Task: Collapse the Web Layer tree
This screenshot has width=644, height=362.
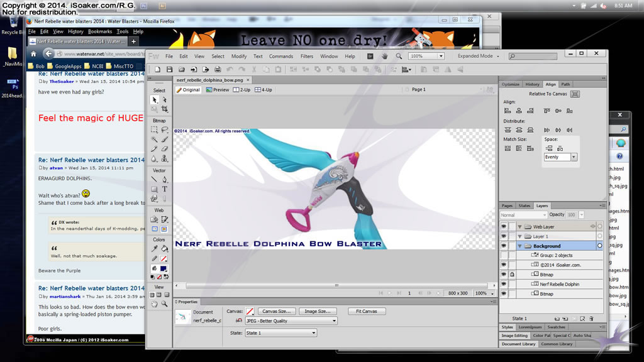Action: point(519,226)
